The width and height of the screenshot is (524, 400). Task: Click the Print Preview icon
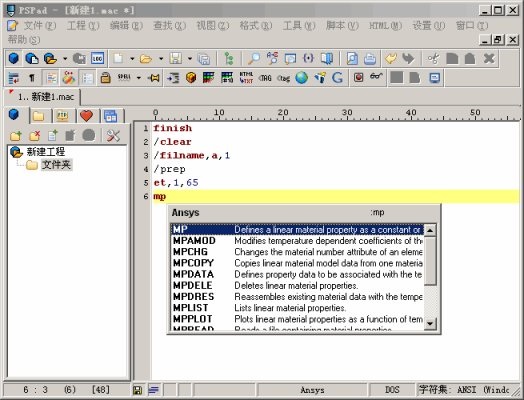[x=352, y=58]
